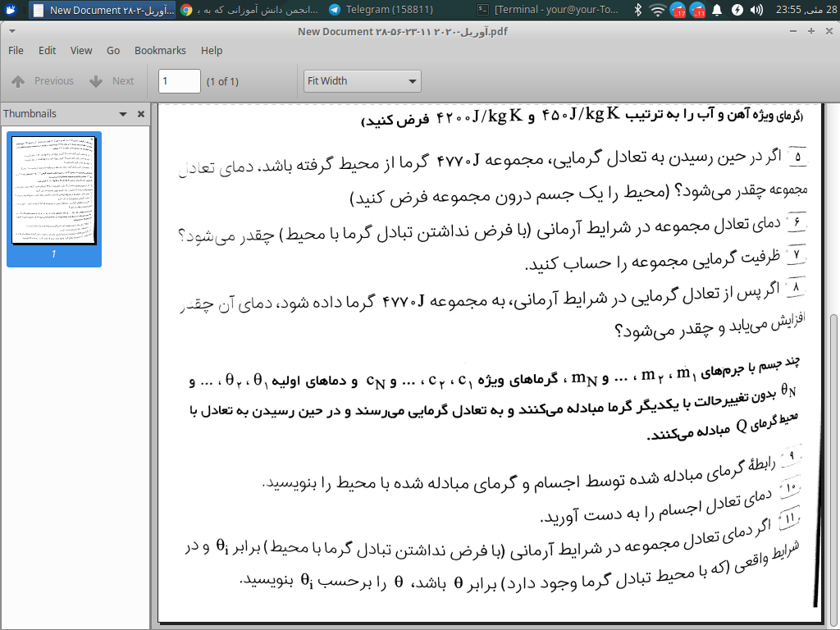
Task: Close the Thumbnails side pane
Action: click(x=141, y=114)
